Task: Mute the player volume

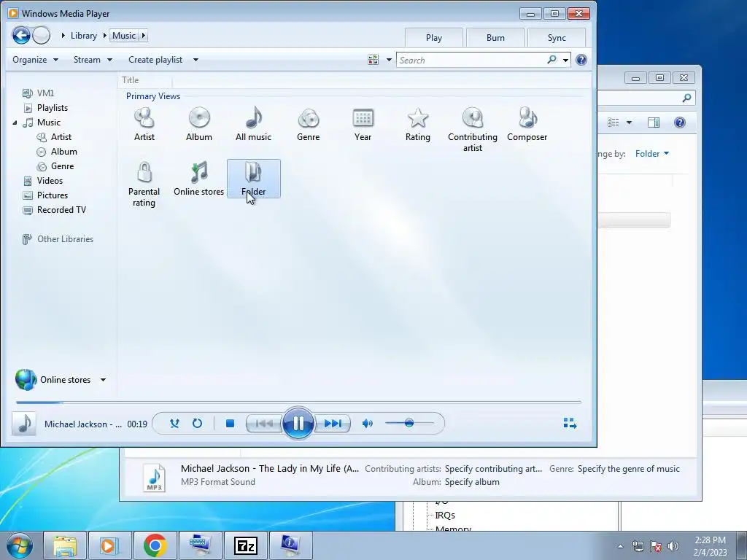Action: 368,424
